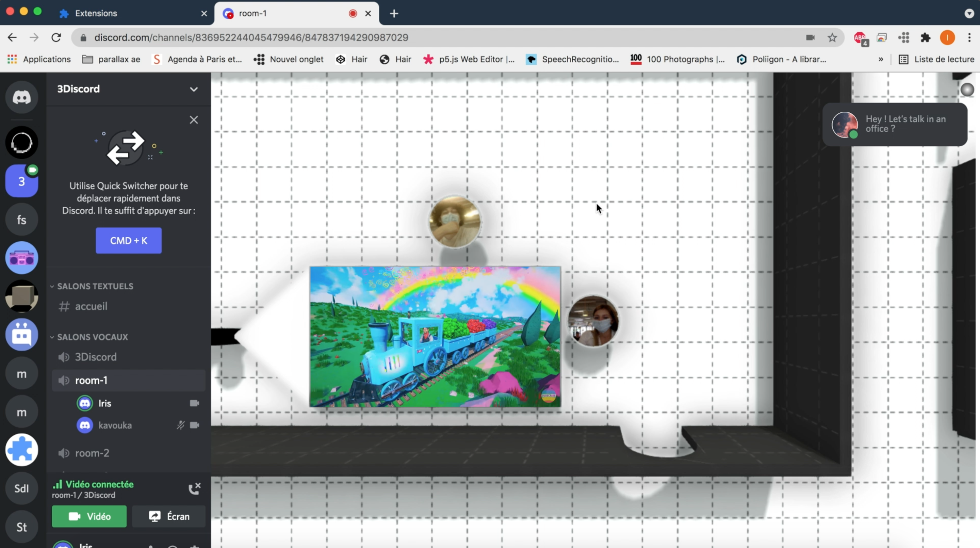
Task: Select the room-1 voice channel
Action: (x=129, y=380)
